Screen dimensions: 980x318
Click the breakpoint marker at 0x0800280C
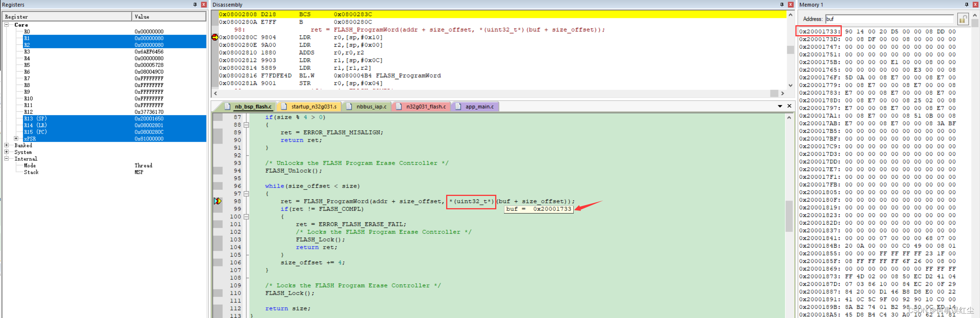tap(215, 37)
